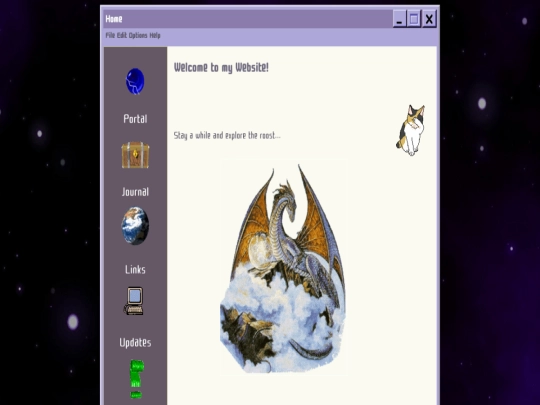Click the green scroll icon at sidebar bottom
The width and height of the screenshot is (540, 405).
[137, 379]
